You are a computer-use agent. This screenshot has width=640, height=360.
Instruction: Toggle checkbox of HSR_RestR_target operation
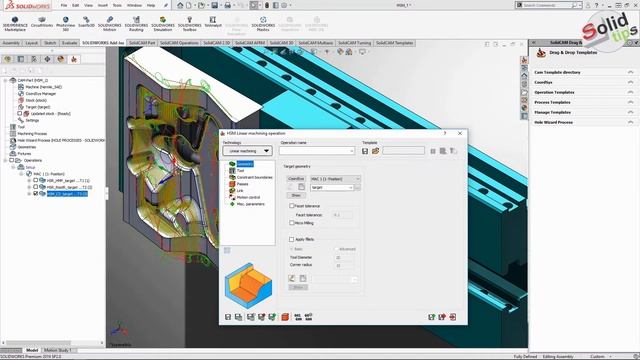[36, 187]
